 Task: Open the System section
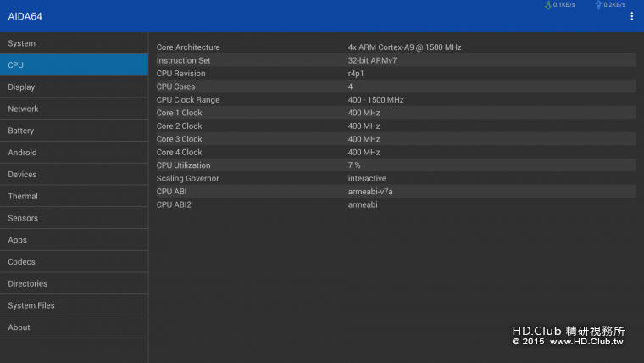74,43
